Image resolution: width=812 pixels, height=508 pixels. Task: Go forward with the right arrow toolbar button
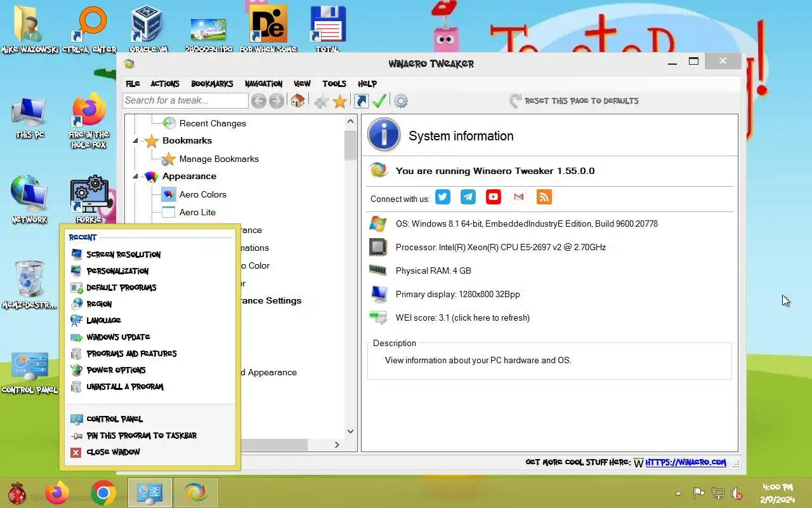coord(276,101)
